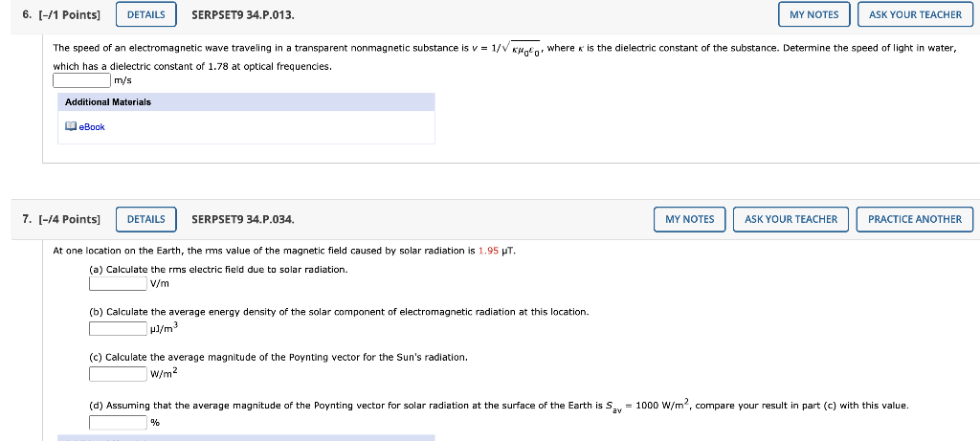Click the red 1.95 randomized value
The image size is (980, 441).
[488, 251]
